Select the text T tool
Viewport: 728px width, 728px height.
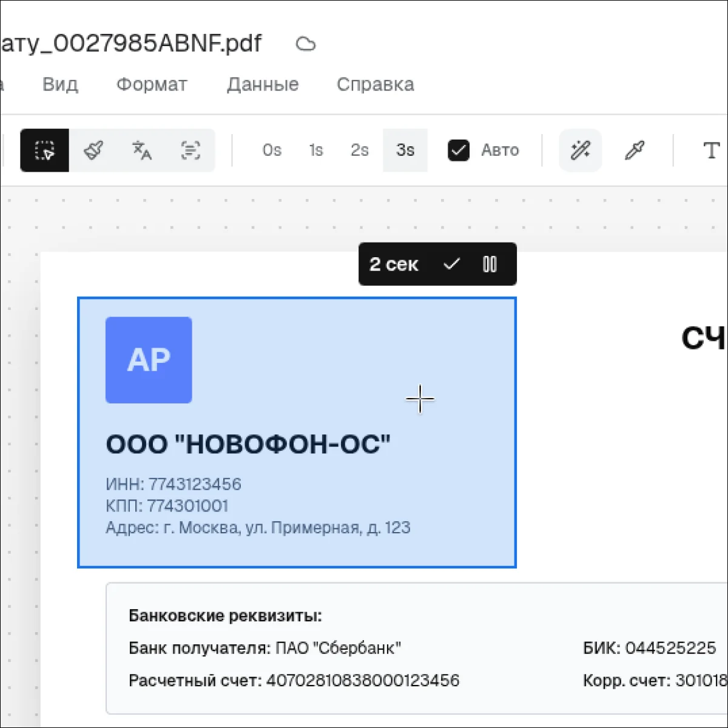710,150
